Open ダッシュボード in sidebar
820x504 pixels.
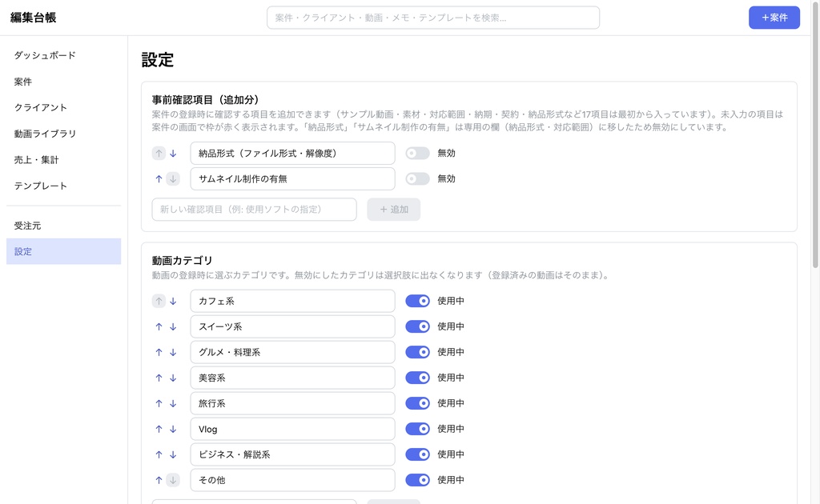[64, 55]
